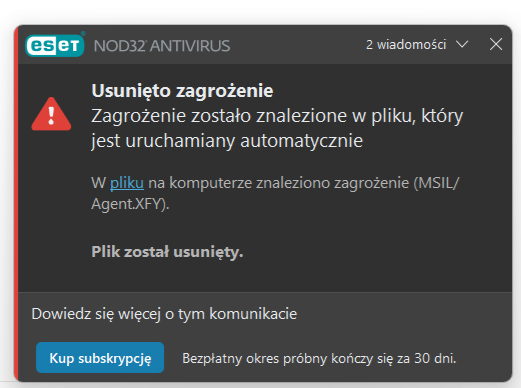Image resolution: width=521 pixels, height=388 pixels.
Task: Click the registered trademark symbol by ESET logo
Action: coord(83,33)
